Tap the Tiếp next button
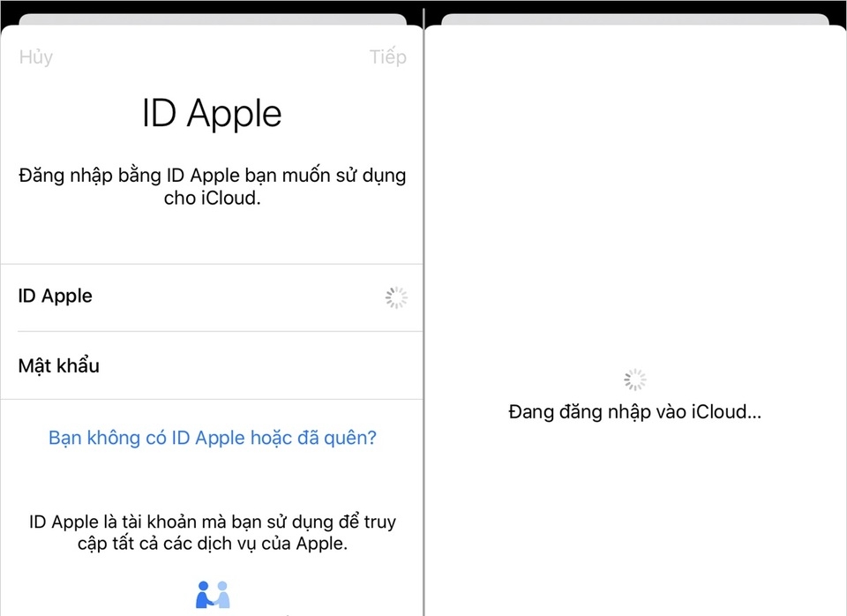The image size is (847, 616). point(387,57)
